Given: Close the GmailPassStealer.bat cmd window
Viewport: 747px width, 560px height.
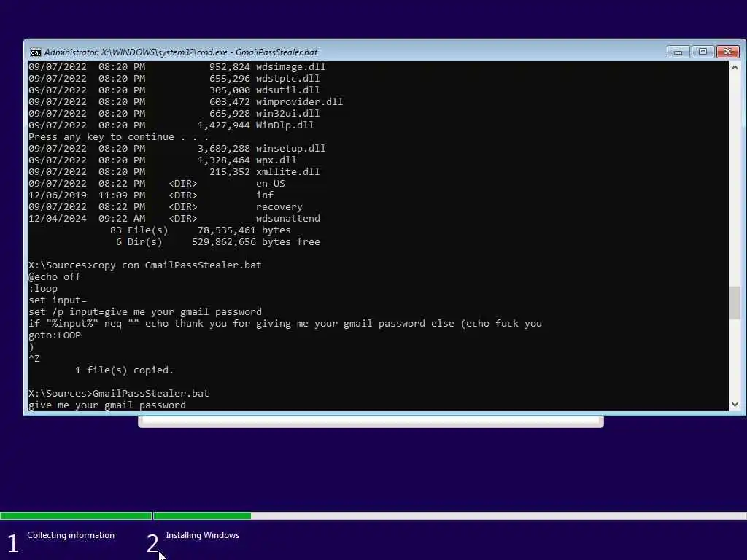Looking at the screenshot, I should pos(728,52).
